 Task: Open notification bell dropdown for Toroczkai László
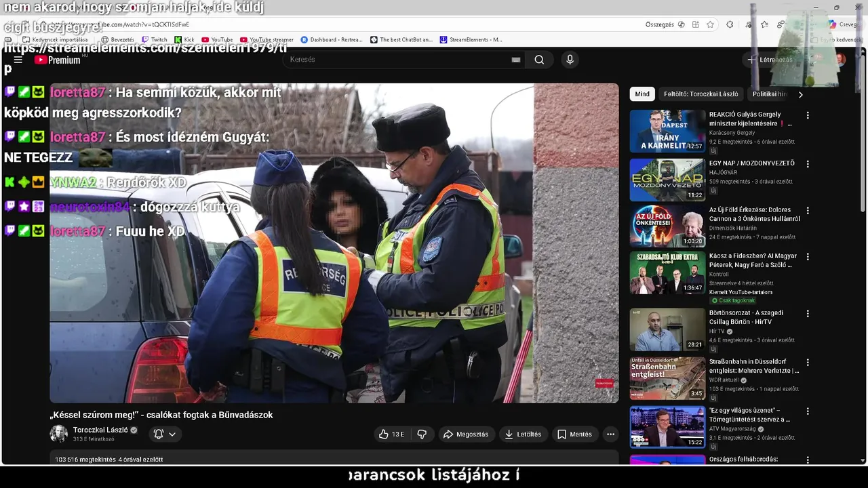164,434
